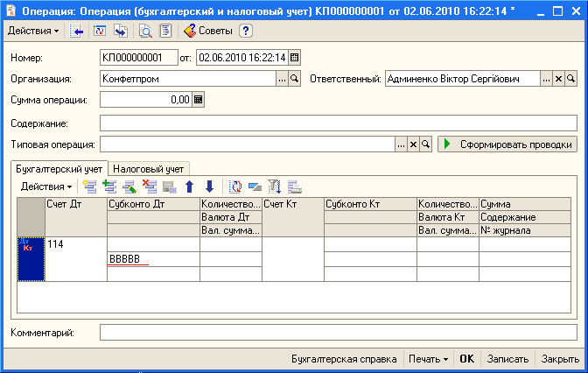Viewport: 588px width, 373px height.
Task: Select the Дт/Кт row marker cell
Action: click(x=31, y=259)
